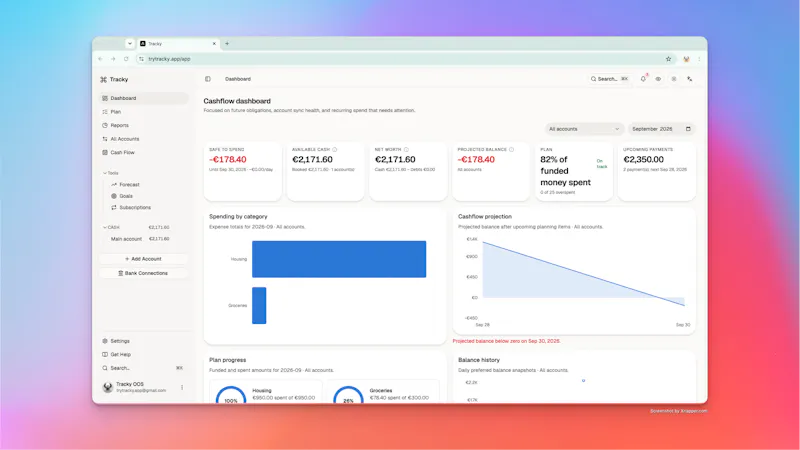
Task: Click the Housing 100% progress ring
Action: [x=231, y=395]
